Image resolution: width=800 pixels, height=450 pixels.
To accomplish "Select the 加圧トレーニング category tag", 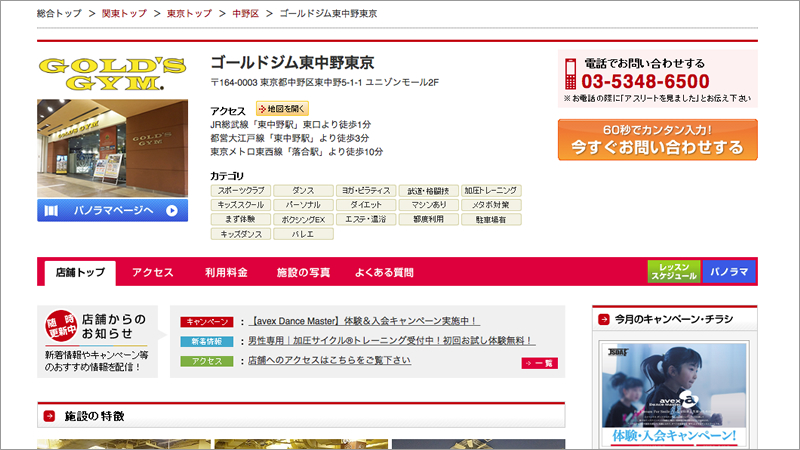I will click(x=491, y=191).
